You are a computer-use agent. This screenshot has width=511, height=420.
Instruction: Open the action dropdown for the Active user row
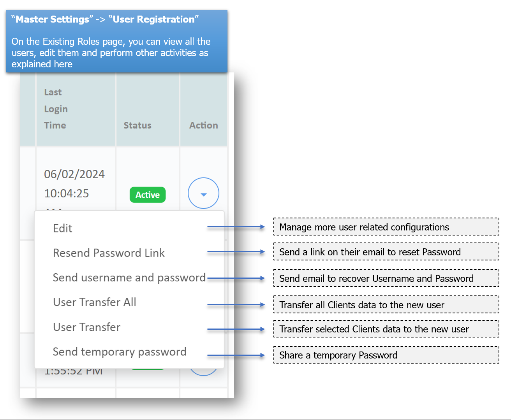203,193
